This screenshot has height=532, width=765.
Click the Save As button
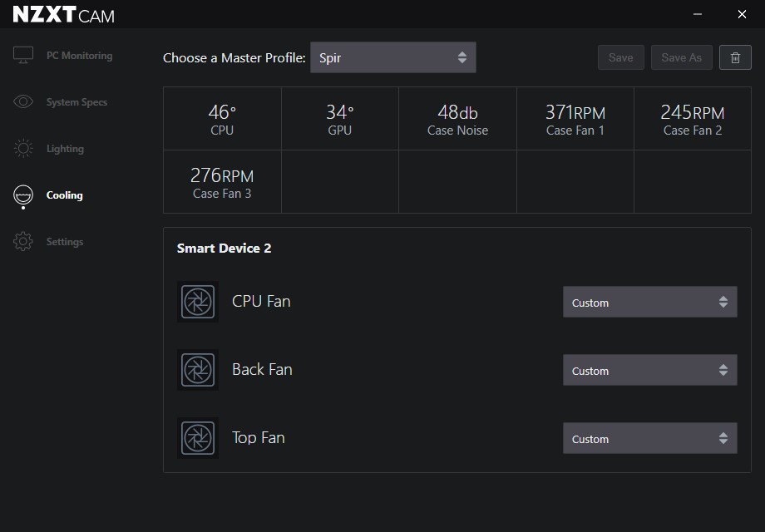(681, 57)
